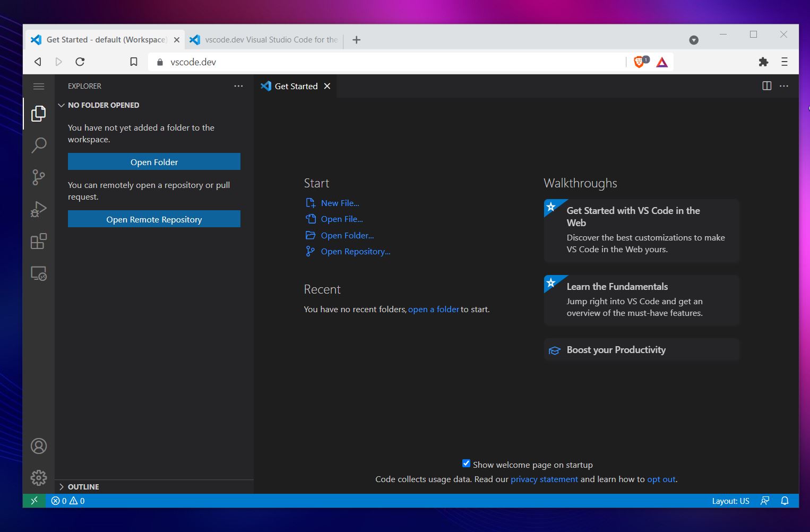Show errors and warnings count in status bar

coord(68,501)
